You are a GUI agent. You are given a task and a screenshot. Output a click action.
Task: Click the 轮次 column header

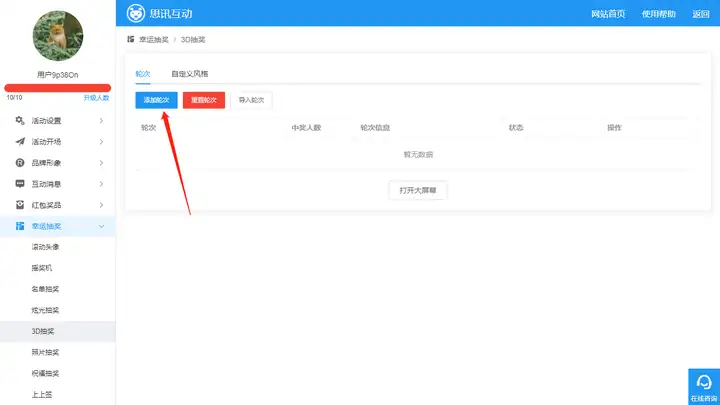click(148, 128)
